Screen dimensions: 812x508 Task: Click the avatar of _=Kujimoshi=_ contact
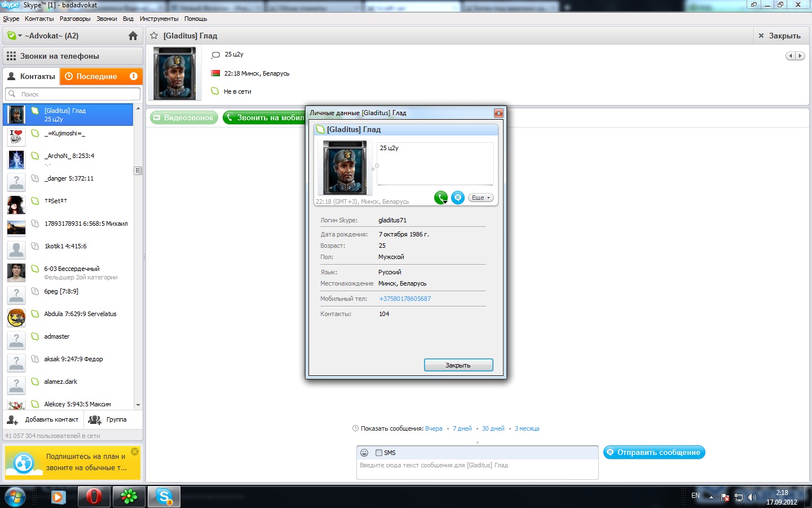click(x=16, y=137)
